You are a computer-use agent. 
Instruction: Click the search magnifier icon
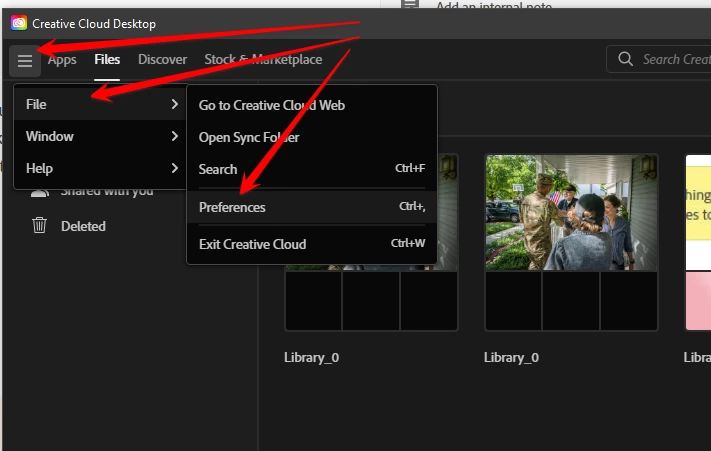(625, 59)
